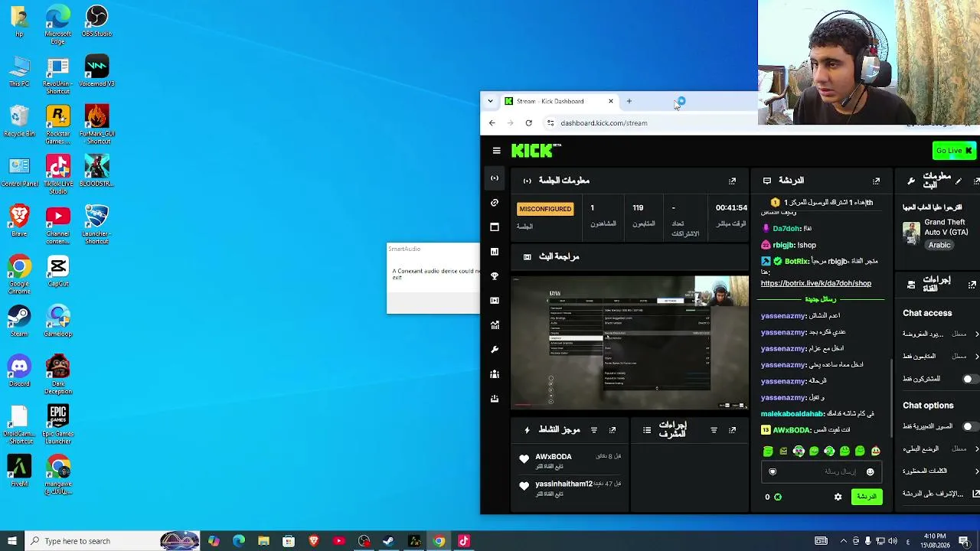
Task: Open the download tray icon in Kick sidebar
Action: 495,399
